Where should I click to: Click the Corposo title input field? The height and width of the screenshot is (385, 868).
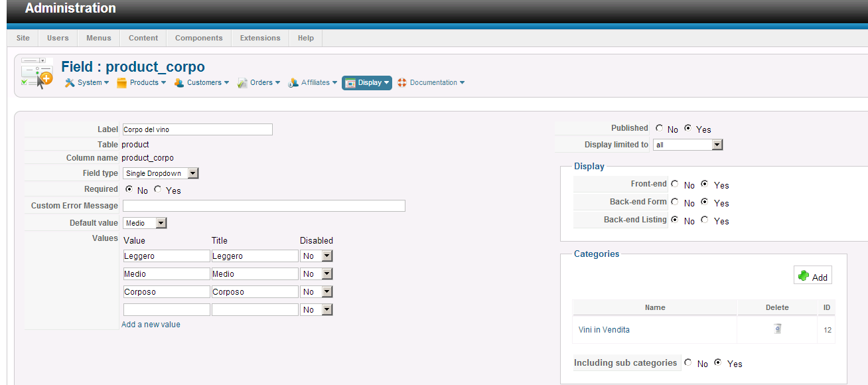(255, 291)
